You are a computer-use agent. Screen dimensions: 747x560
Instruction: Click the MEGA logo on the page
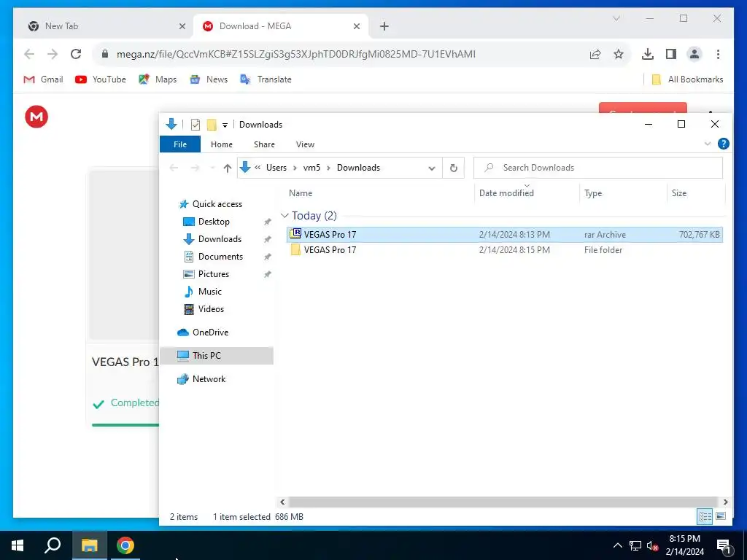(36, 117)
